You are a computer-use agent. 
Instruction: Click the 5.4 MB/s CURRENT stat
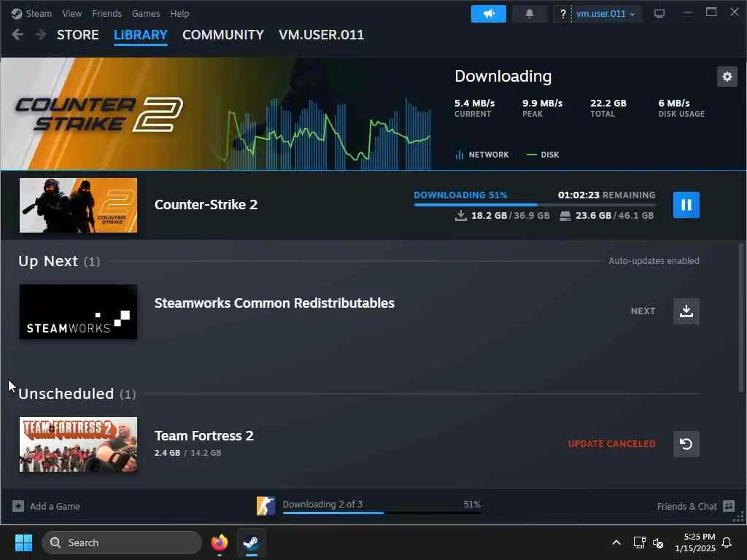tap(474, 108)
